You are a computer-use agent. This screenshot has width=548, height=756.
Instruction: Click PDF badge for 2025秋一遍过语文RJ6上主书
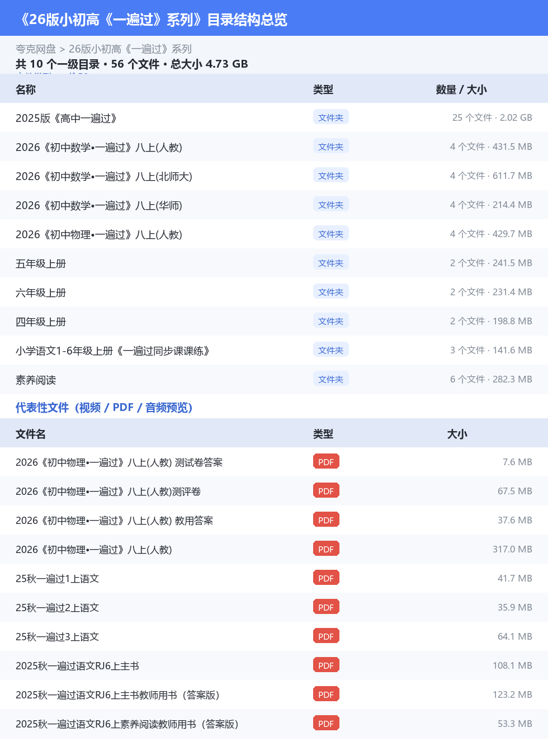click(326, 665)
